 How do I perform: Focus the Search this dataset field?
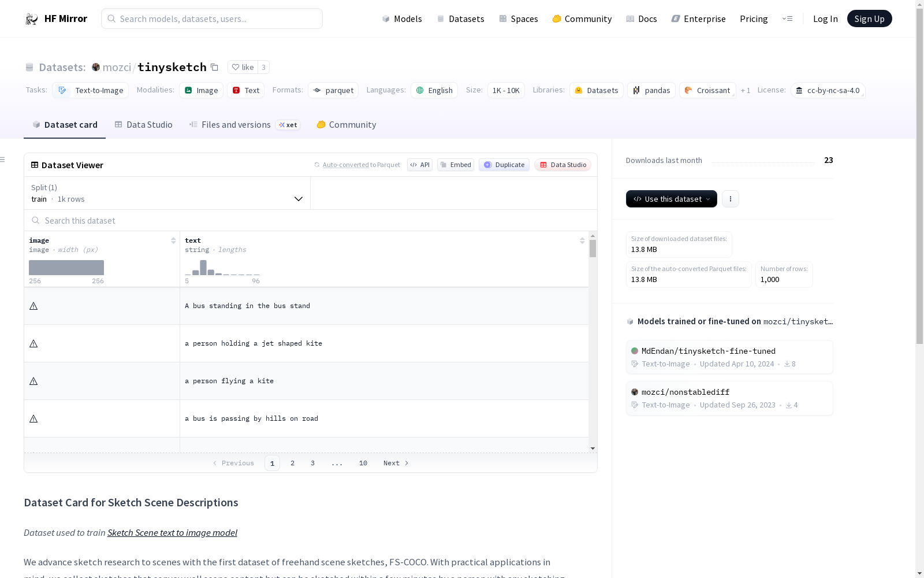pos(311,220)
